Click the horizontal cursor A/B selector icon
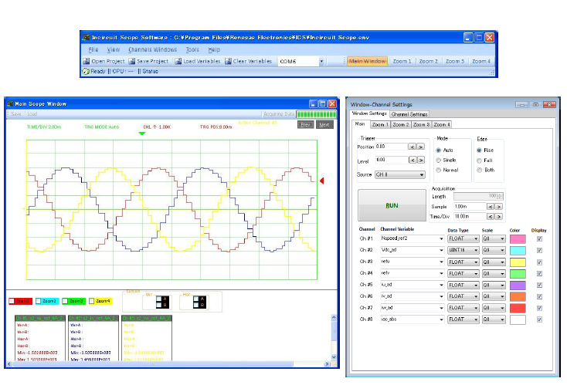The width and height of the screenshot is (567, 392). tap(199, 302)
